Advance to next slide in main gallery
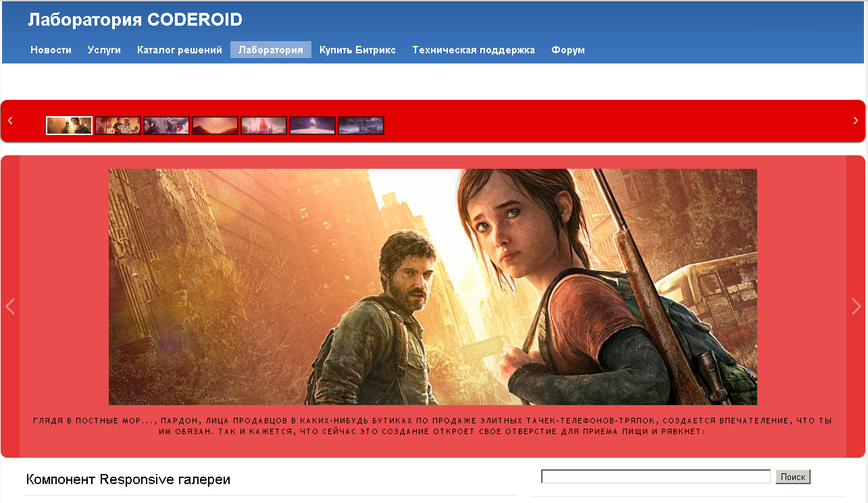 [857, 307]
